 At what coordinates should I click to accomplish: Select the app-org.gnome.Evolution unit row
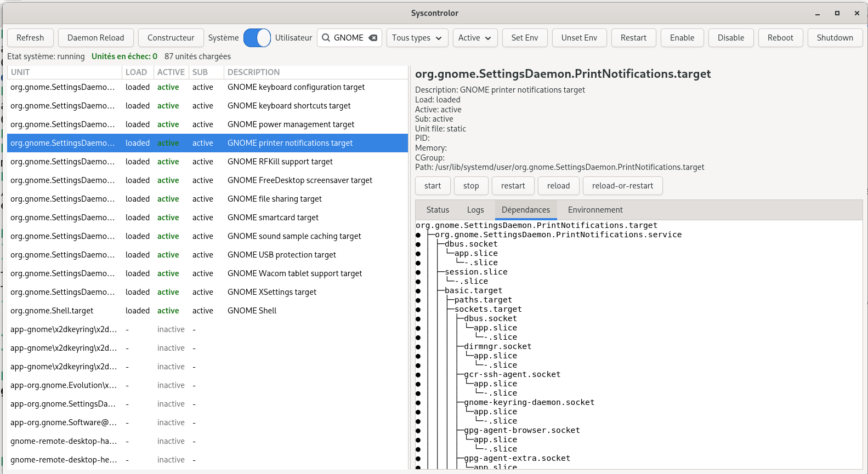[x=207, y=385]
